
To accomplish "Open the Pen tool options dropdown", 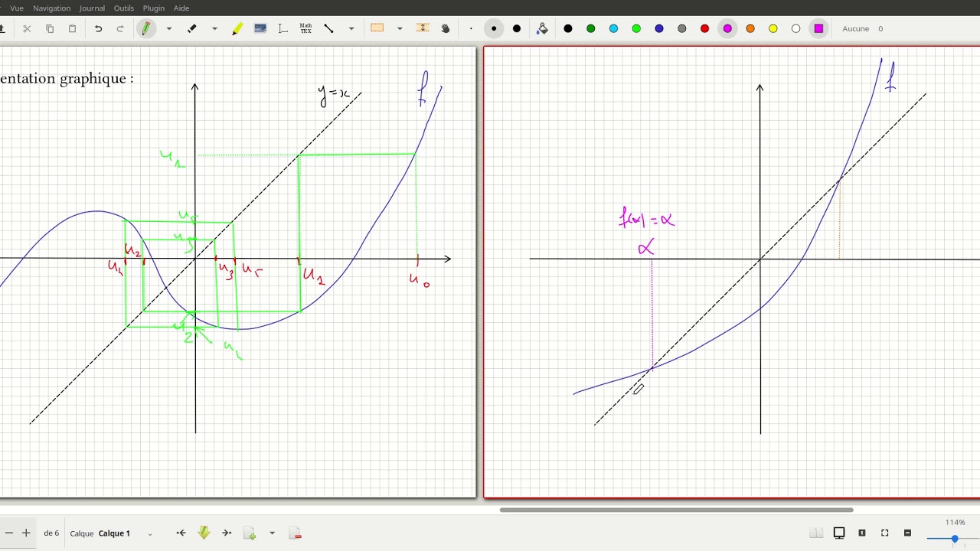I will coord(168,28).
